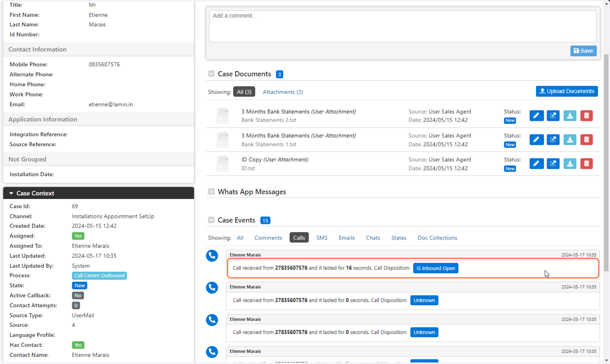610x364 pixels.
Task: Click Case Id value 69
Action: (75, 206)
